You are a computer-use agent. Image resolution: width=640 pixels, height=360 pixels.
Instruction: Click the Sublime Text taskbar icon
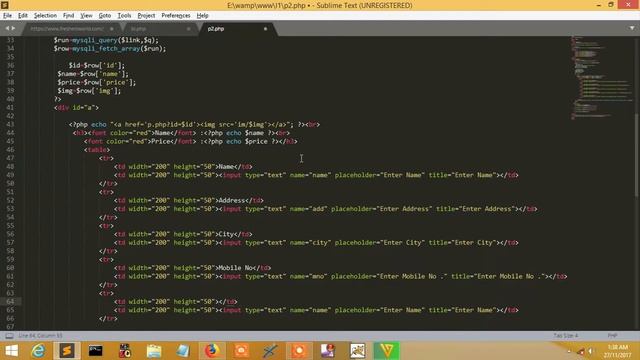click(67, 351)
